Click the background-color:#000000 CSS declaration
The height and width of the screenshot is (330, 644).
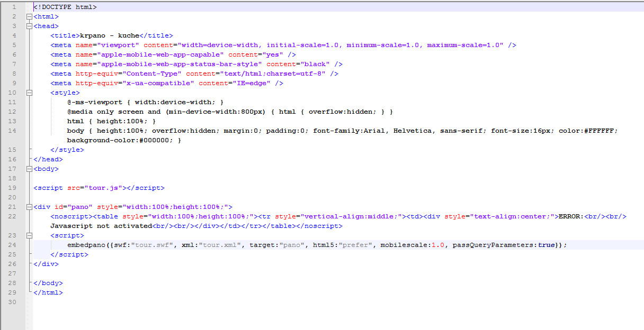tap(122, 140)
